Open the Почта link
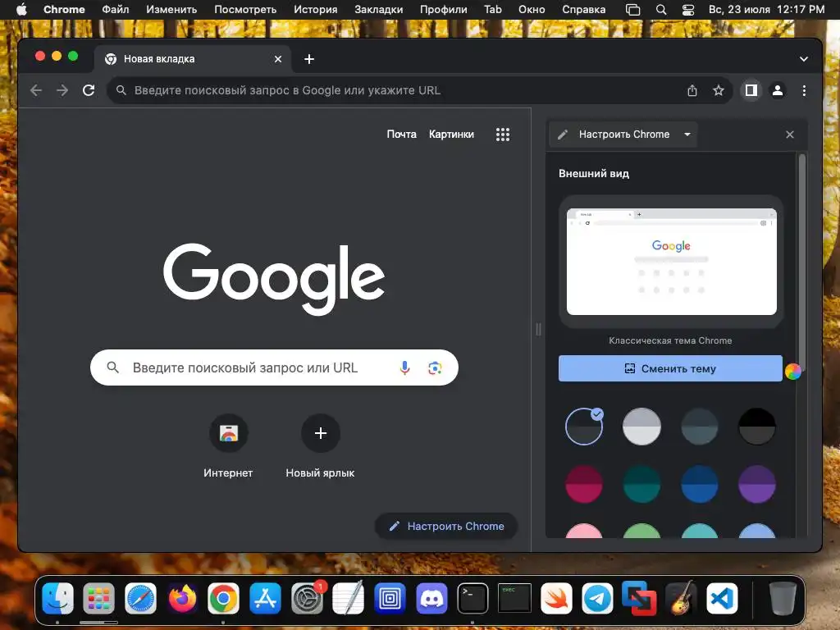This screenshot has height=630, width=840. 401,135
